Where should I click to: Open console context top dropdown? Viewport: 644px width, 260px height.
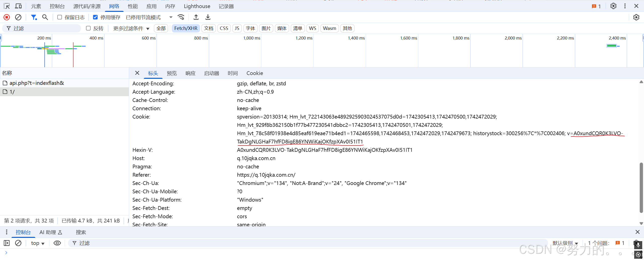pyautogui.click(x=38, y=243)
